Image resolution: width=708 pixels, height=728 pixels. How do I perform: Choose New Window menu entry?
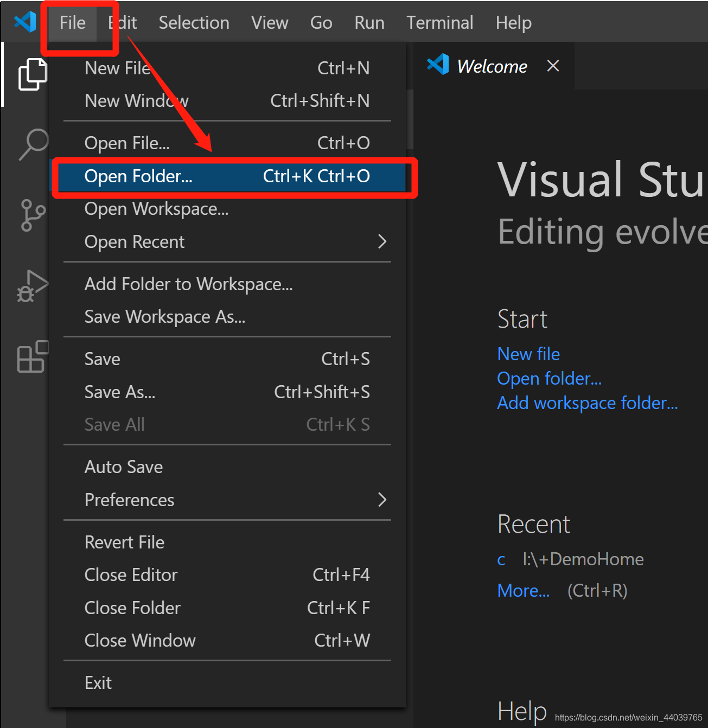(x=227, y=101)
